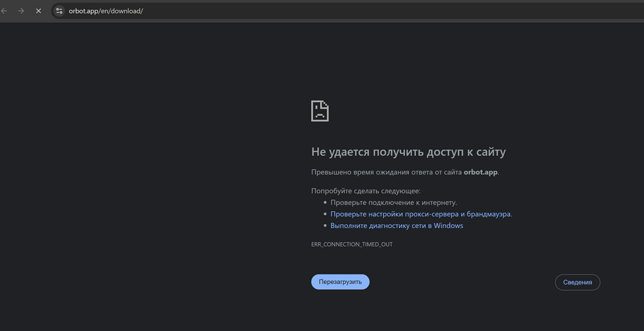644x331 pixels.
Task: Expand error details with Сведения button
Action: [577, 282]
